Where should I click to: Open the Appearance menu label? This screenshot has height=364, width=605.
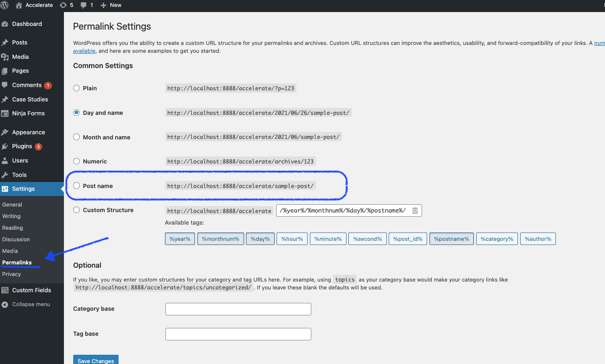tap(28, 132)
